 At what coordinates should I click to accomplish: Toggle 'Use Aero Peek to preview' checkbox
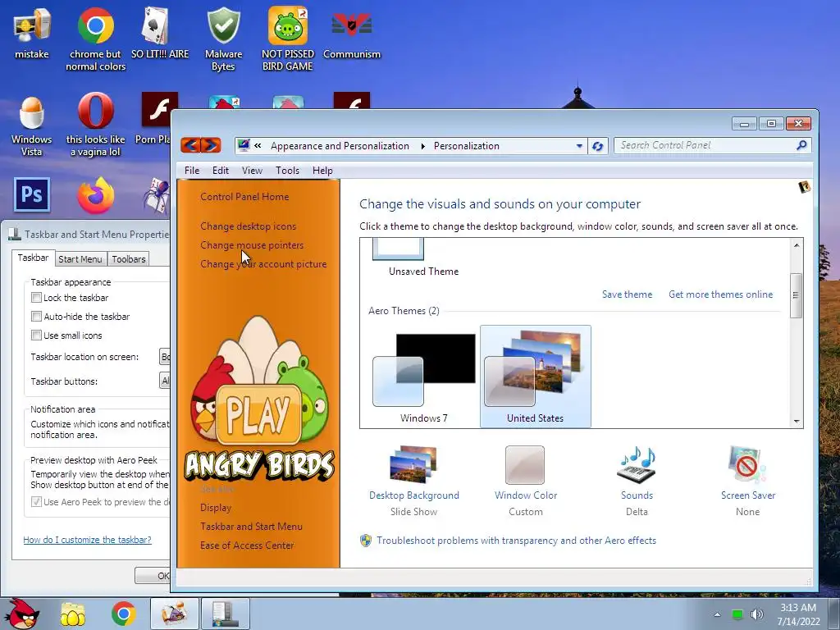click(x=36, y=501)
